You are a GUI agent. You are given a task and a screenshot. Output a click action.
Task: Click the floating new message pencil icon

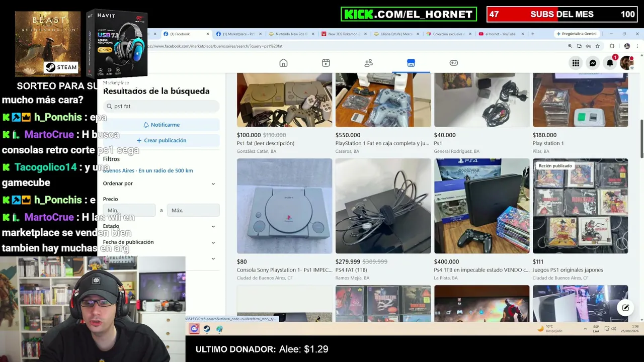[x=625, y=308]
